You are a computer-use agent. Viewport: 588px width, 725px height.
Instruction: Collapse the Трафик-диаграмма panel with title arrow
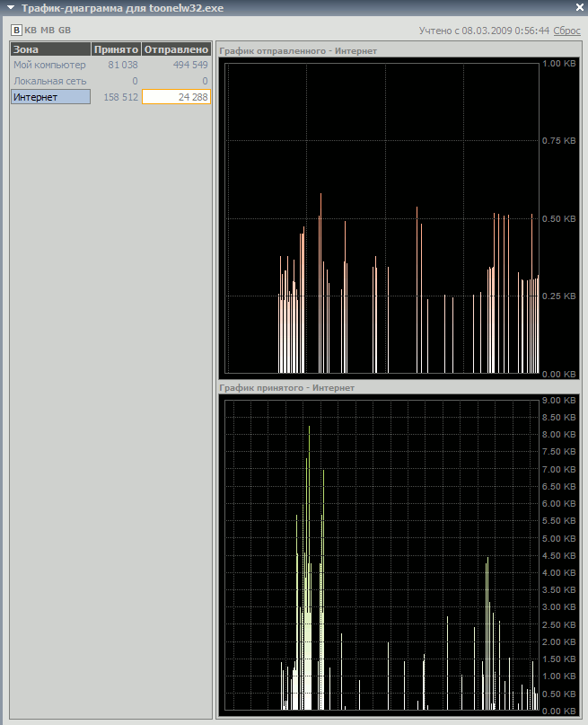tap(10, 9)
